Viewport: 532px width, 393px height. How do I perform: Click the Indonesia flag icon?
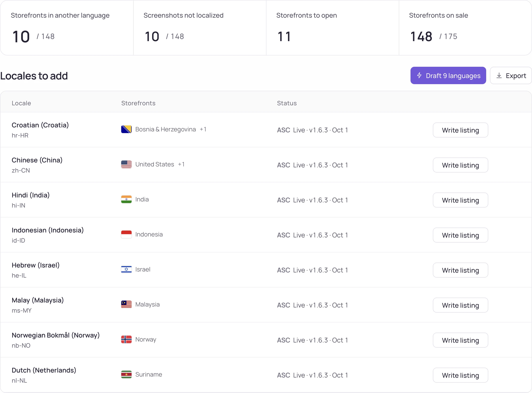[126, 234]
